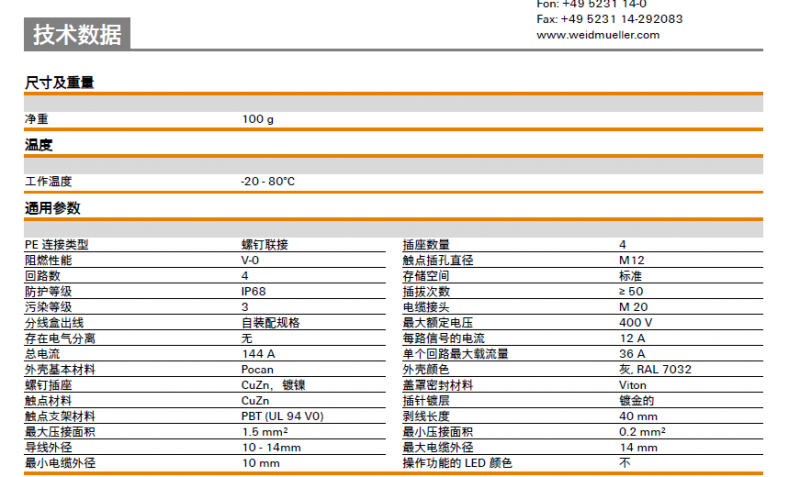Select the 触点插孔直径 value M12
This screenshot has height=477, width=800.
pos(631,260)
